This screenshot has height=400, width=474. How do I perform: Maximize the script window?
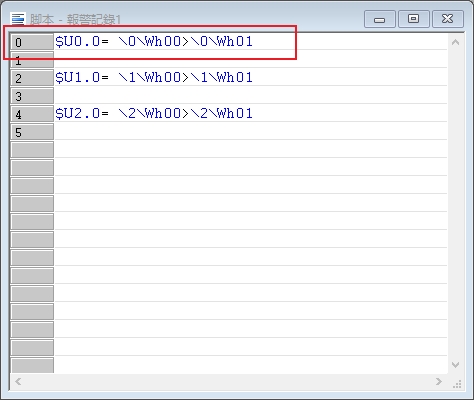[413, 19]
